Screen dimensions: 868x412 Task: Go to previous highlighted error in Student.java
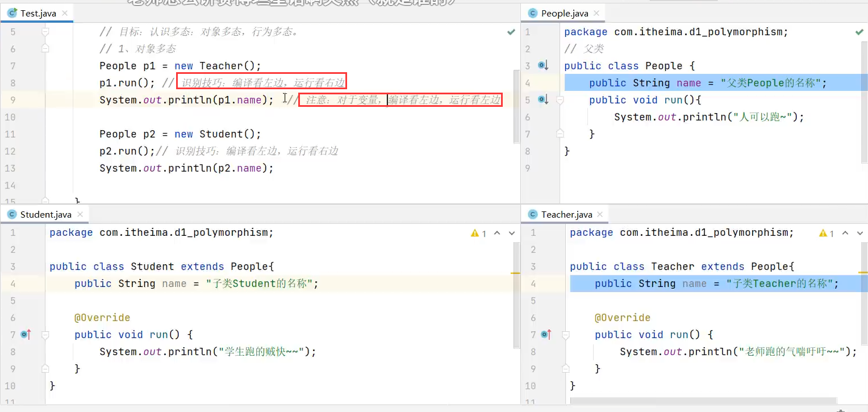(497, 233)
